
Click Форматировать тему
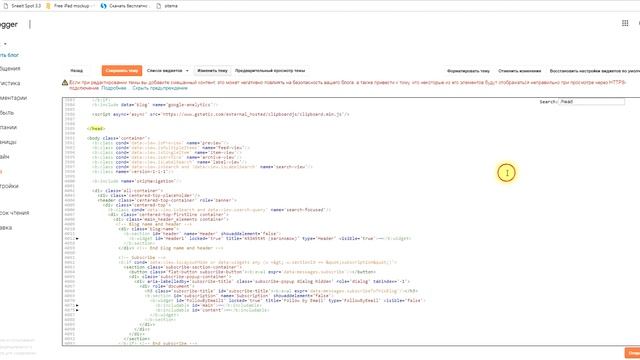(468, 71)
